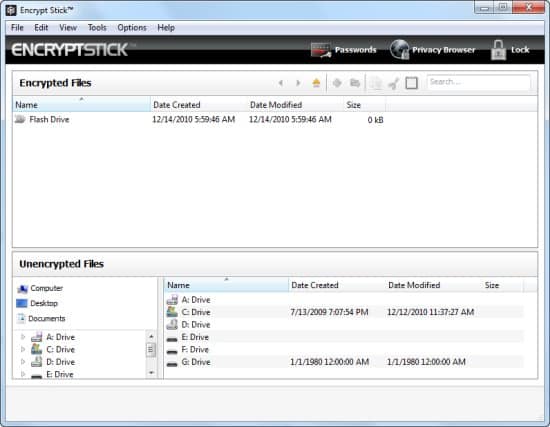Select Documents label in sidebar
The image size is (550, 427).
tap(47, 318)
